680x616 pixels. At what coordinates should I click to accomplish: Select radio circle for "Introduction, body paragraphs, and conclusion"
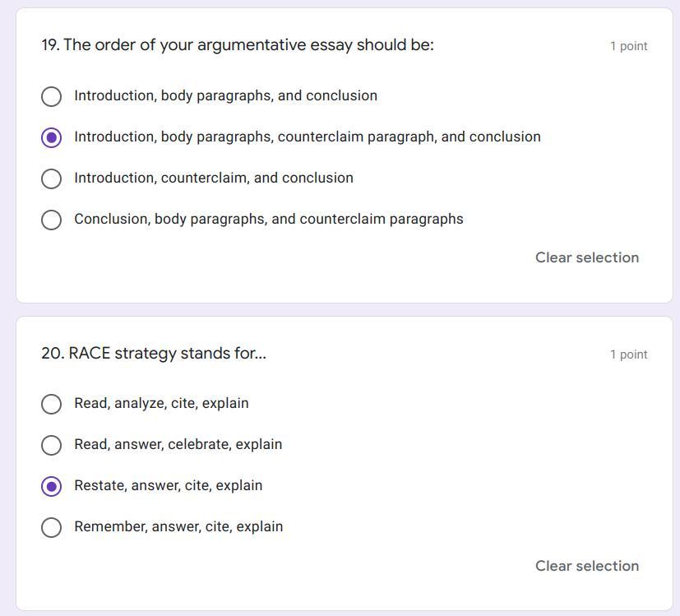(51, 96)
